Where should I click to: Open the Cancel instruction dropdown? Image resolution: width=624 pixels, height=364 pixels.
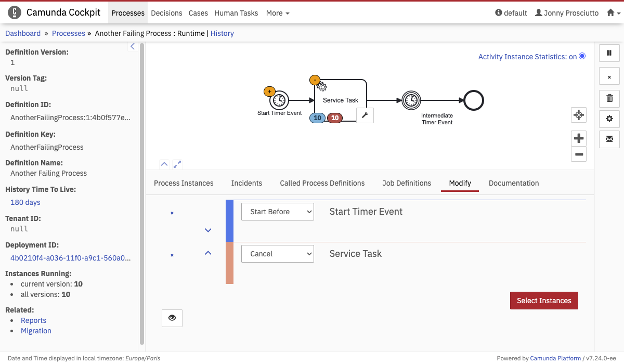tap(278, 254)
